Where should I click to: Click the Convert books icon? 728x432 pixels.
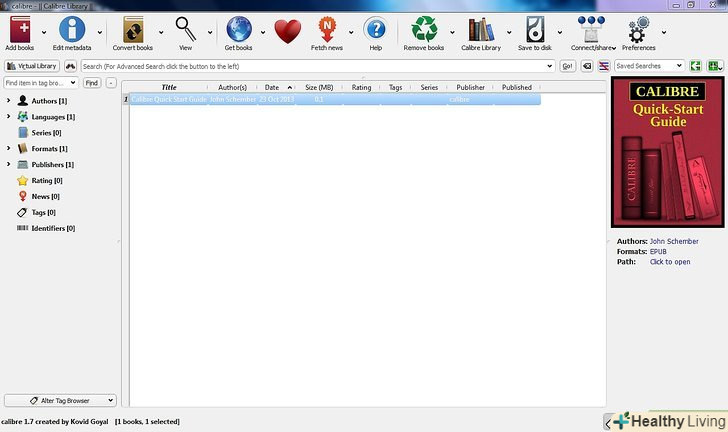click(x=133, y=30)
